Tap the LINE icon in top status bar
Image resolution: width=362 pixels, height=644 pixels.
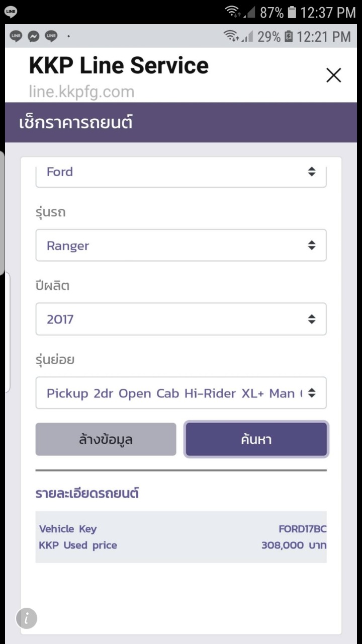tap(11, 11)
